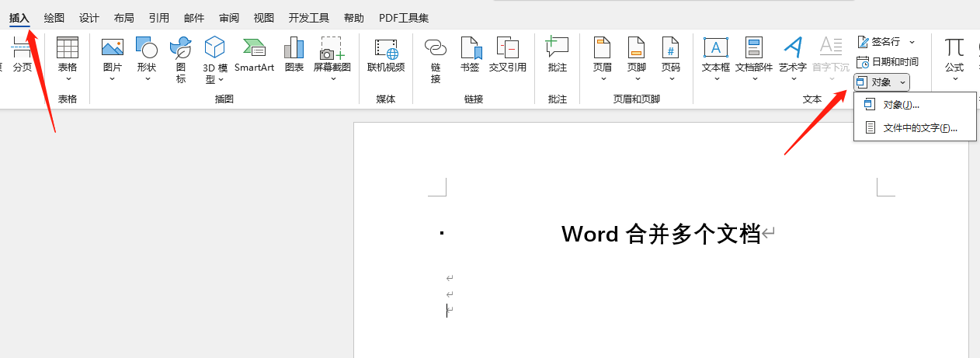Expand the 签名行 dropdown arrow
The image size is (980, 358).
(x=912, y=42)
